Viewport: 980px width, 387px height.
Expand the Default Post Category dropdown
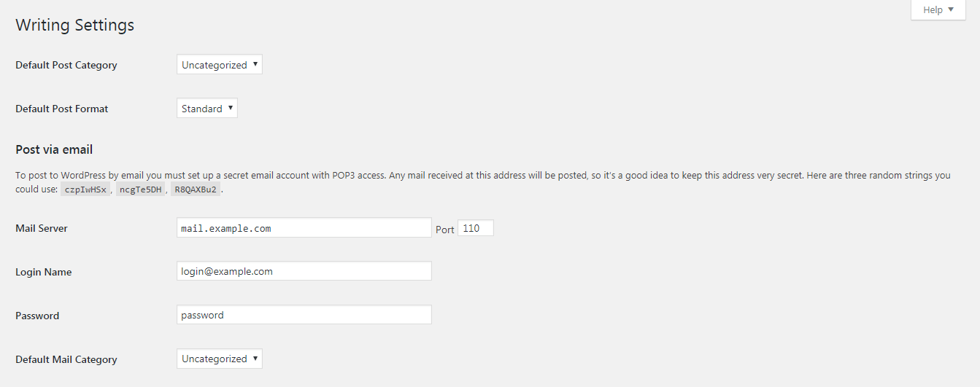[219, 65]
